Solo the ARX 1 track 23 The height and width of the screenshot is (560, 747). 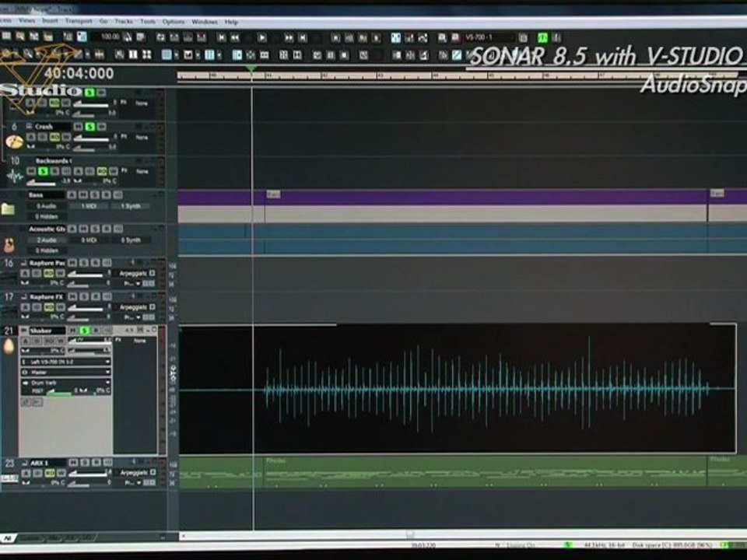click(84, 462)
